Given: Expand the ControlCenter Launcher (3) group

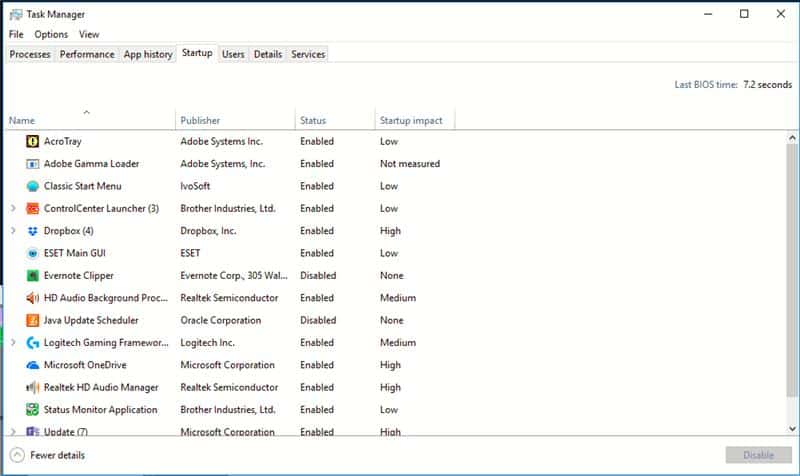Looking at the screenshot, I should click(13, 208).
